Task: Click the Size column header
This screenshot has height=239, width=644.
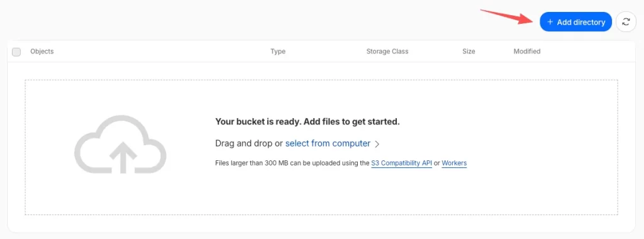Action: [x=469, y=52]
